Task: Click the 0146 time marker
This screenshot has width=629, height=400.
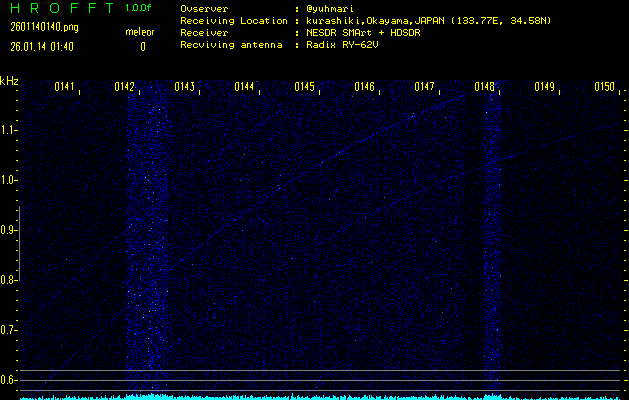Action: coord(364,87)
